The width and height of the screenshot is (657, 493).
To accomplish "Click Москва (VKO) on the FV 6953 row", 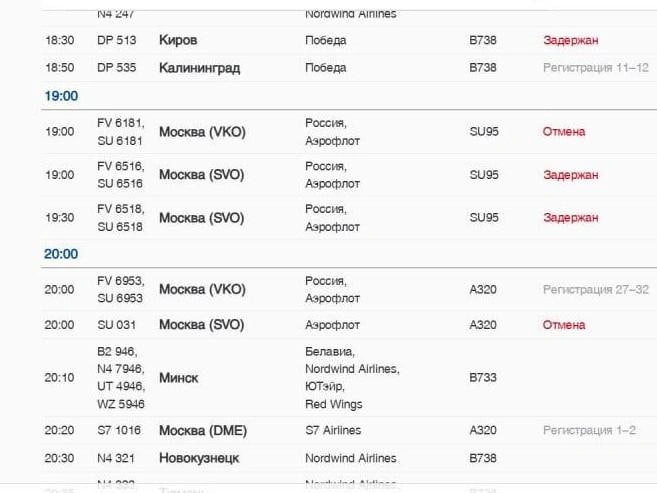I will tap(201, 290).
